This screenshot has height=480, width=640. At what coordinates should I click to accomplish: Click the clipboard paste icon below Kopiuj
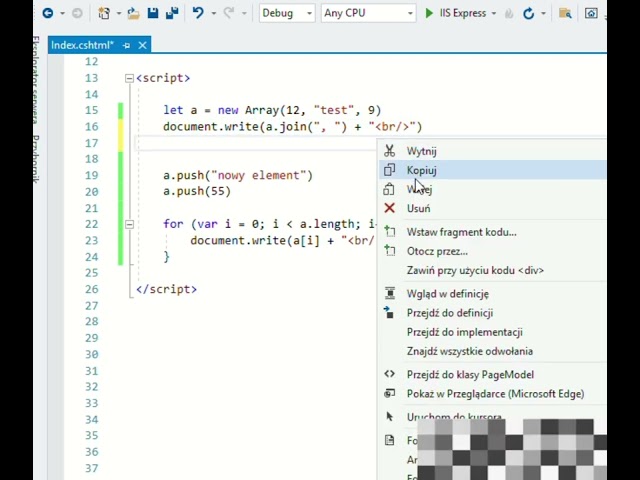click(x=389, y=189)
